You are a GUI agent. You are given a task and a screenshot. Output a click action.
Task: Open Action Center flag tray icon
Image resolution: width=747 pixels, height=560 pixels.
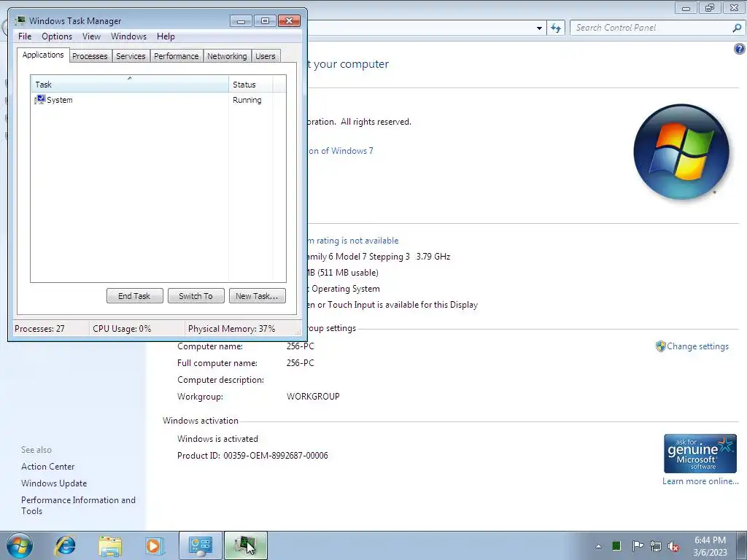tap(638, 545)
